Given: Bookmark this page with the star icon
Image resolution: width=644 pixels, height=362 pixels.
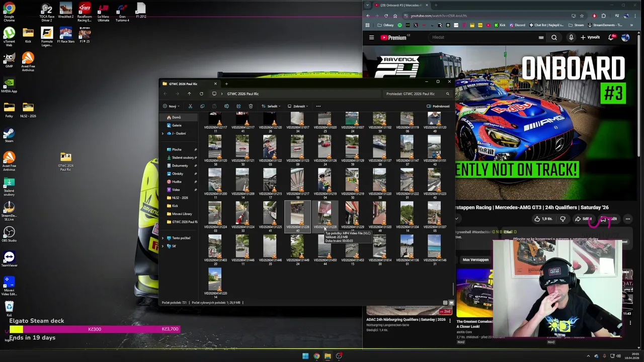Looking at the screenshot, I should (582, 16).
